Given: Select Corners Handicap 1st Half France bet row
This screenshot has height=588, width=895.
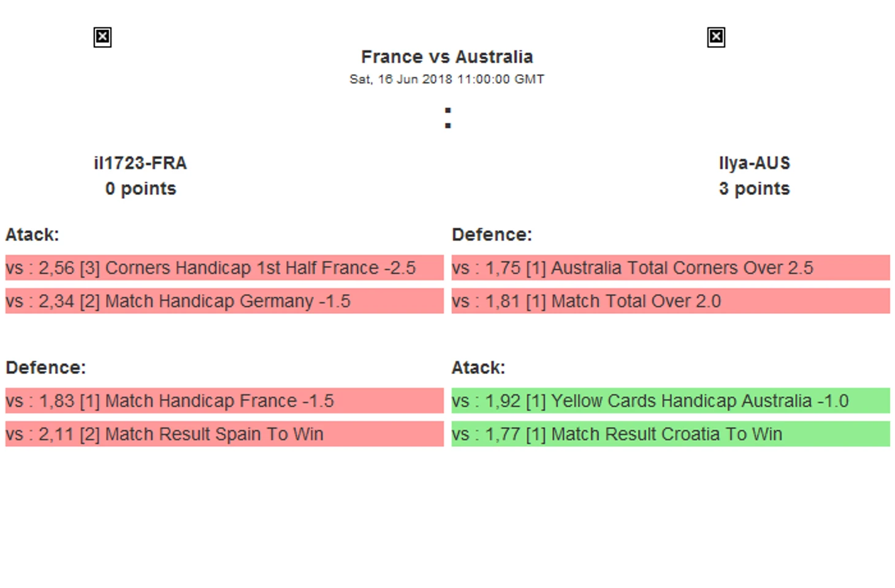Looking at the screenshot, I should pyautogui.click(x=224, y=268).
